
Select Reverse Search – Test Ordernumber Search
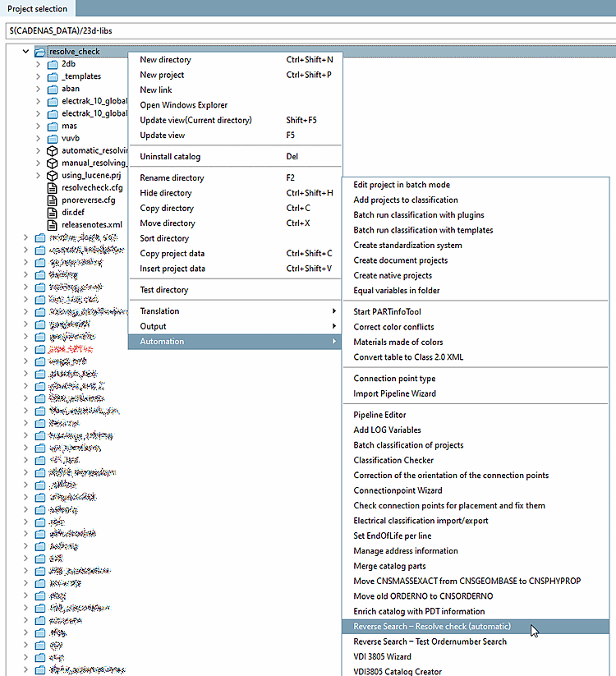coord(476,642)
